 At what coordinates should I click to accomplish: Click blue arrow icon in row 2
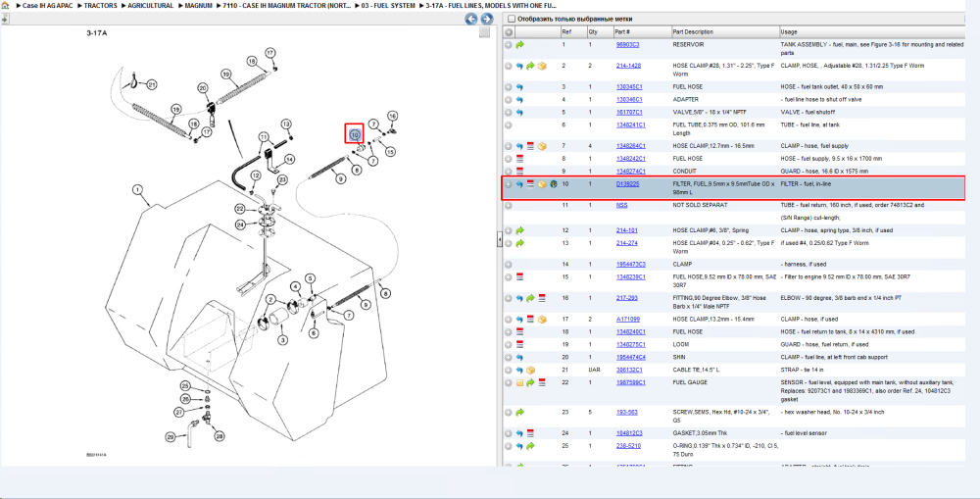(x=519, y=66)
